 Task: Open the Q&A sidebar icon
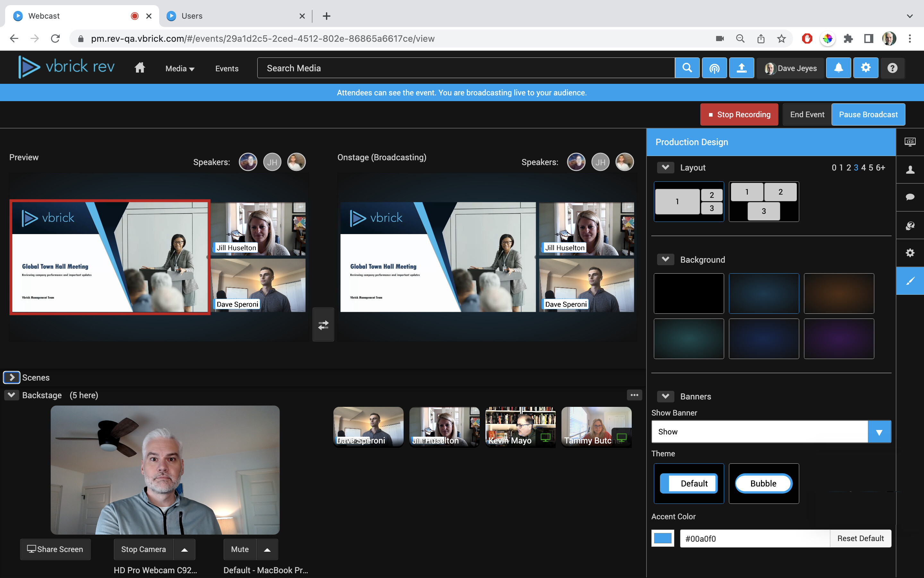(x=910, y=225)
